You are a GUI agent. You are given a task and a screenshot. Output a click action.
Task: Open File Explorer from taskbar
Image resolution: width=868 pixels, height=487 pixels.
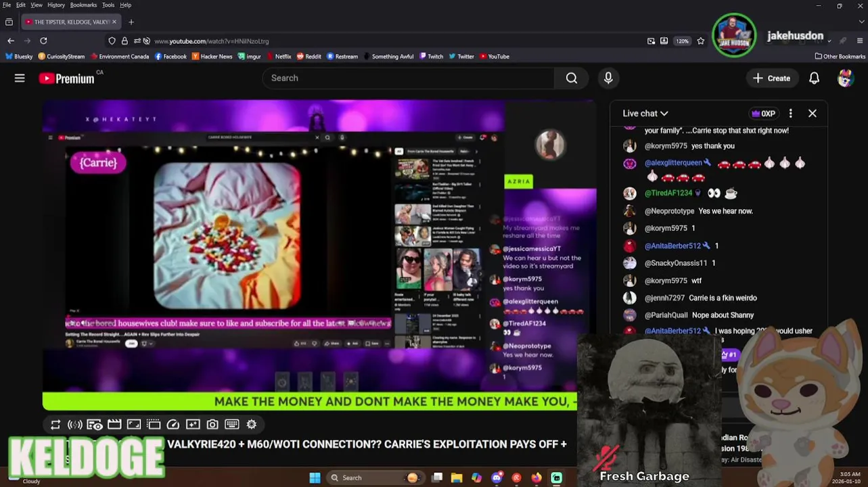pyautogui.click(x=457, y=478)
